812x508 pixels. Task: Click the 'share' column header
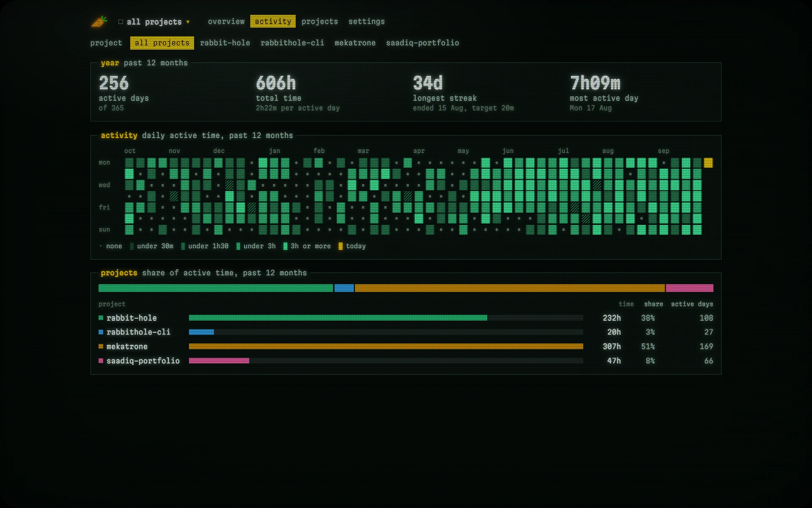[x=653, y=304]
